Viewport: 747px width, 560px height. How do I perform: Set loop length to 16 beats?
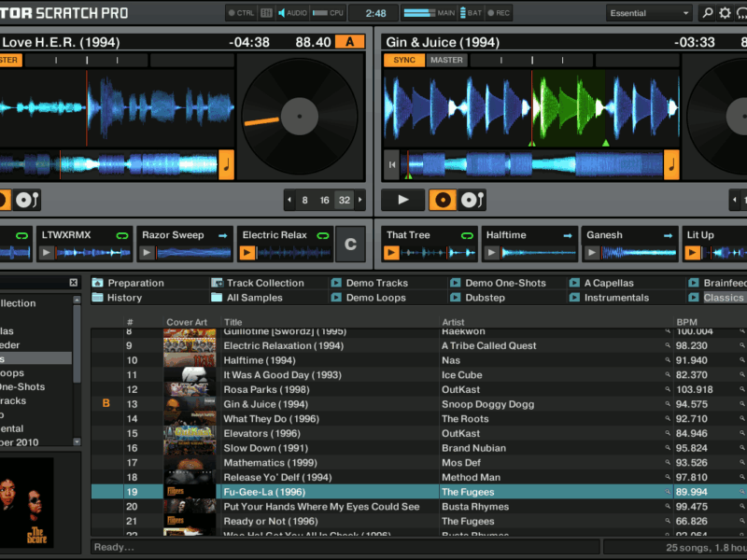(x=324, y=201)
